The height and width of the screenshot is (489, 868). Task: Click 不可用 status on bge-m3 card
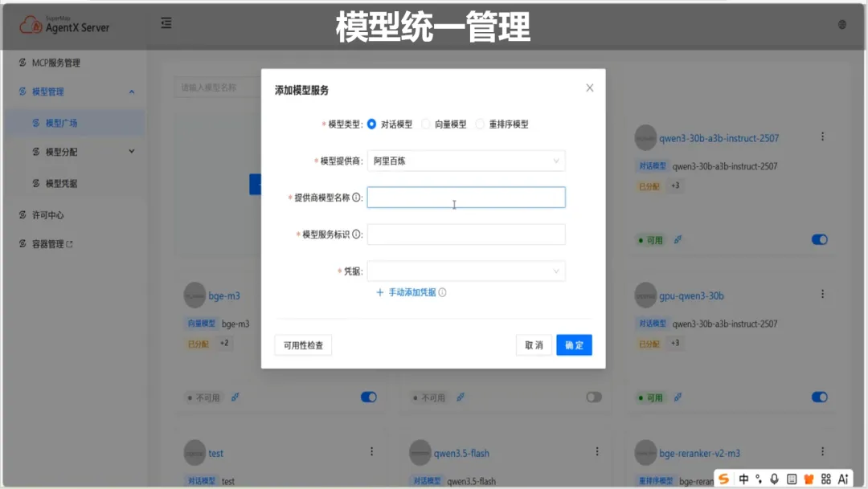coord(203,397)
